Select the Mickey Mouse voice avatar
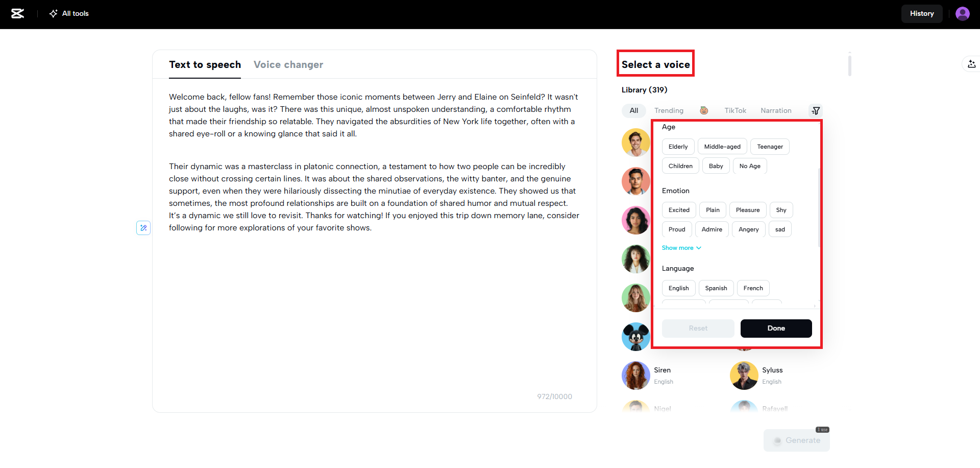Viewport: 980px width, 468px height. pyautogui.click(x=635, y=337)
